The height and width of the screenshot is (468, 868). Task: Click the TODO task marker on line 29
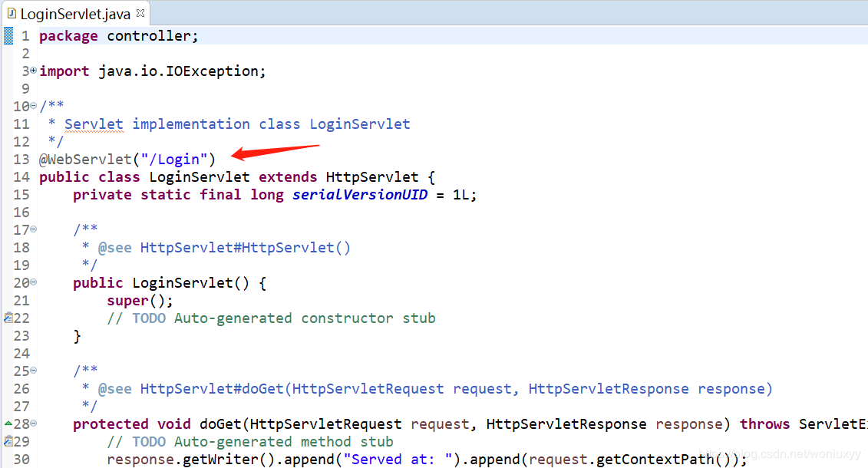click(8, 441)
